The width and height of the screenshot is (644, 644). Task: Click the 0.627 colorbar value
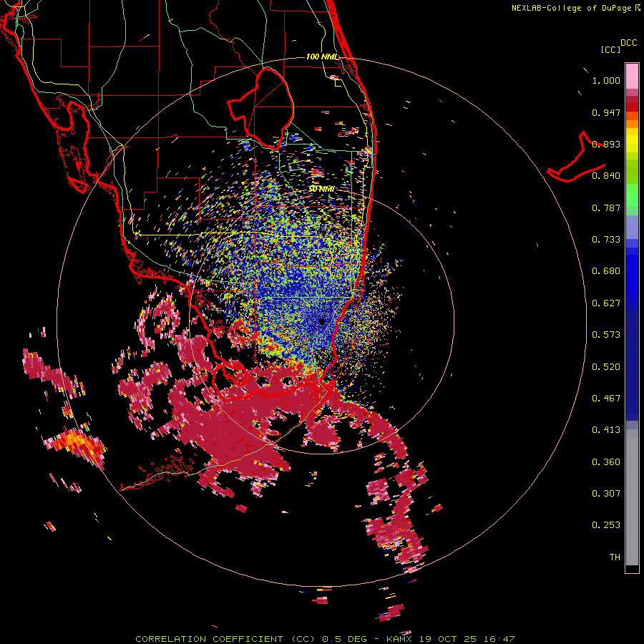pos(606,303)
